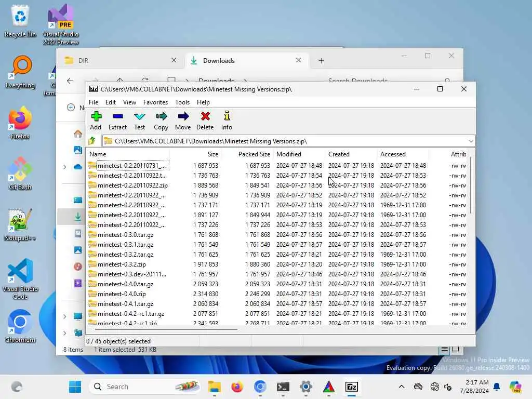This screenshot has width=532, height=399.
Task: Select minetest-0.3.2.zip entry
Action: click(x=277, y=264)
